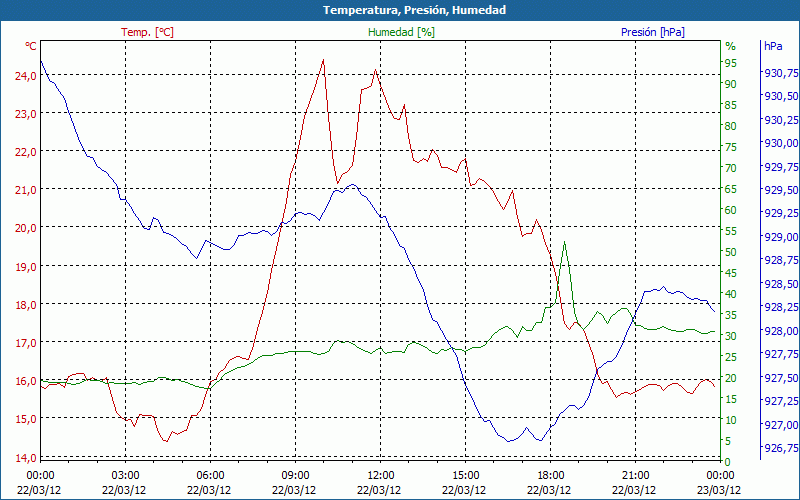Image resolution: width=800 pixels, height=500 pixels.
Task: Click the 927,50 pressure axis value
Action: 781,378
